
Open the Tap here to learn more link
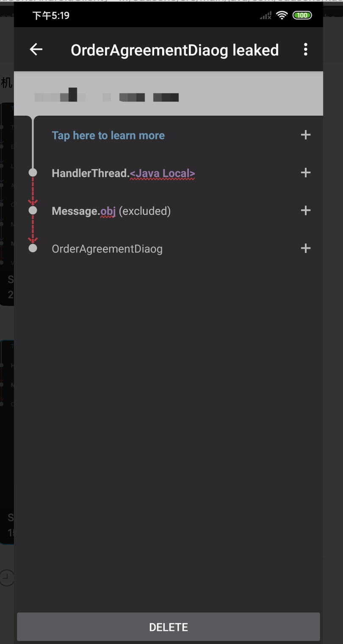point(108,136)
